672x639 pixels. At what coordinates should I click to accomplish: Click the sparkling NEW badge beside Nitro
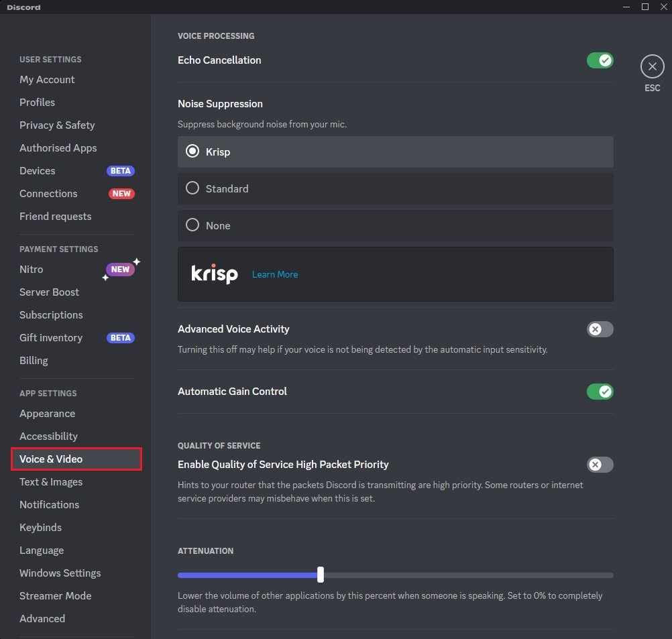(121, 270)
